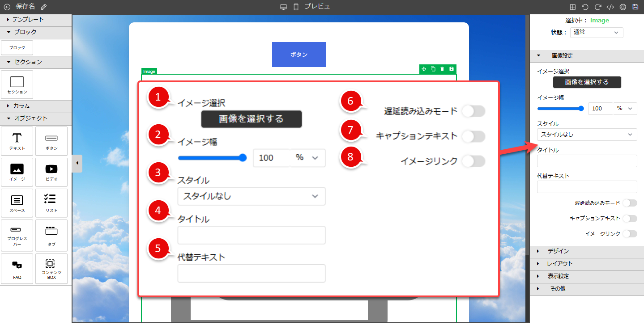The width and height of the screenshot is (644, 325).
Task: Expand the デザイン section in right panel
Action: click(558, 251)
